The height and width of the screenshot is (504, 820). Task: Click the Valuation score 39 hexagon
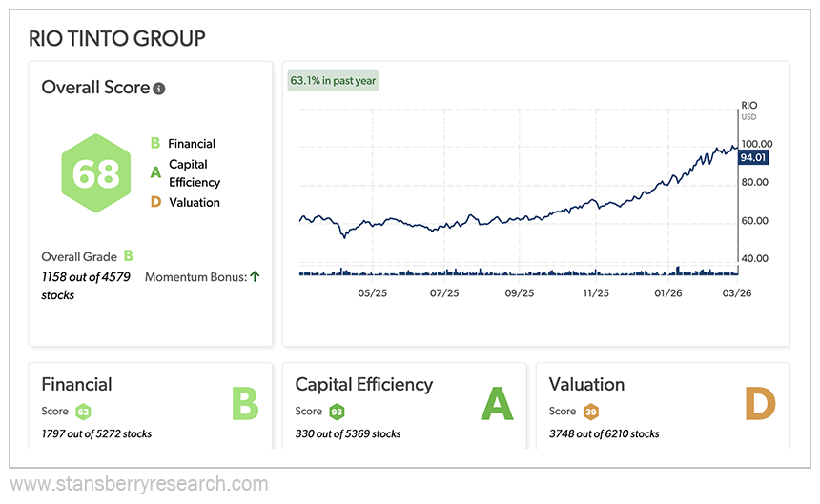(x=590, y=412)
